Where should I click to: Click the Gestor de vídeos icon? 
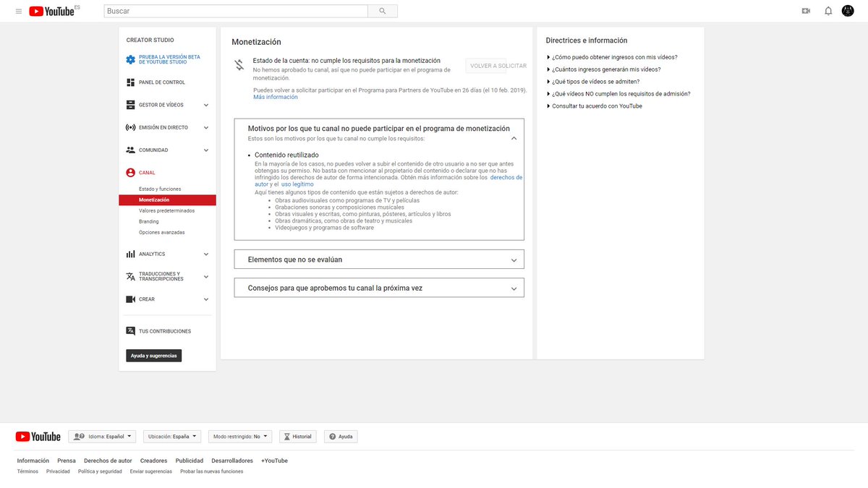point(130,105)
